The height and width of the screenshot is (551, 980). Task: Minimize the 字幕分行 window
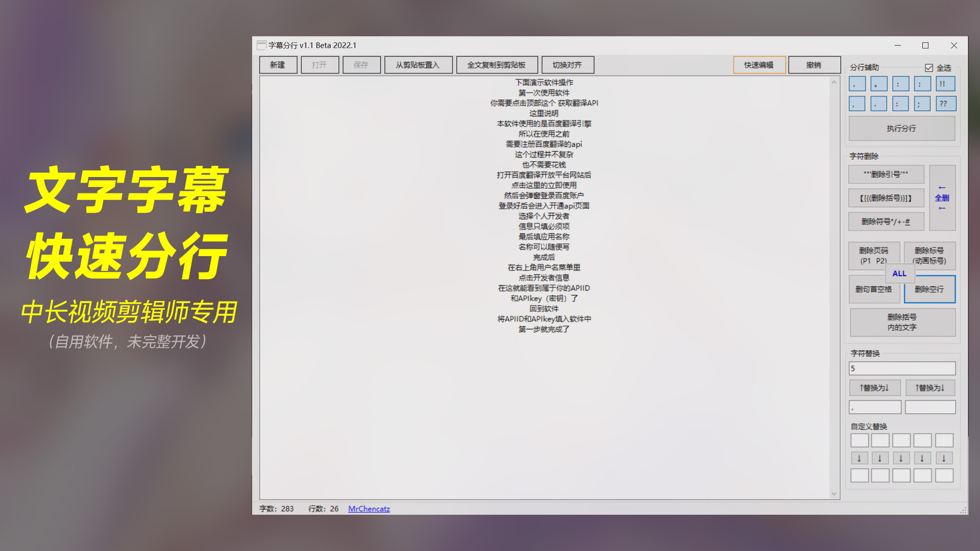(898, 45)
